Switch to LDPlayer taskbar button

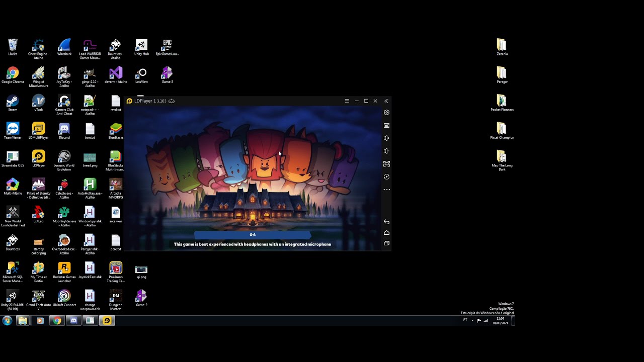coord(107,321)
